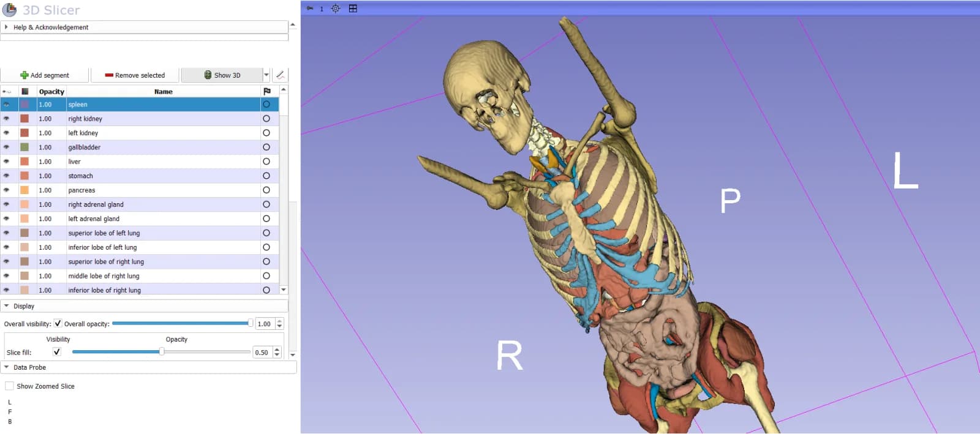Click the color column header icon
980x434 pixels.
tap(25, 92)
